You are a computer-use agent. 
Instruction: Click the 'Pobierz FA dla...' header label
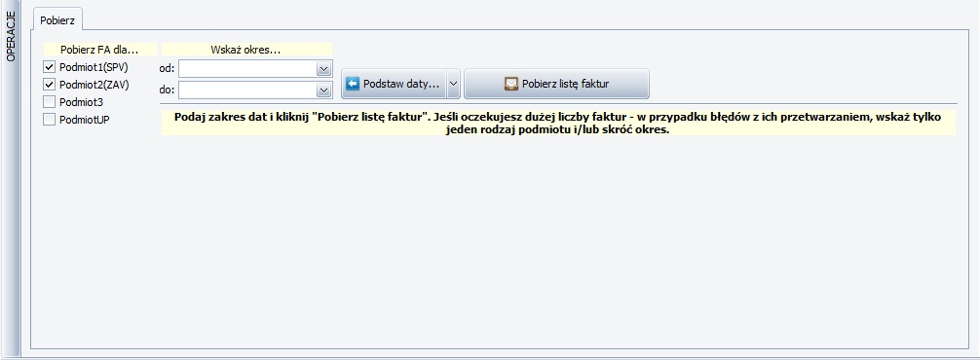tap(99, 50)
